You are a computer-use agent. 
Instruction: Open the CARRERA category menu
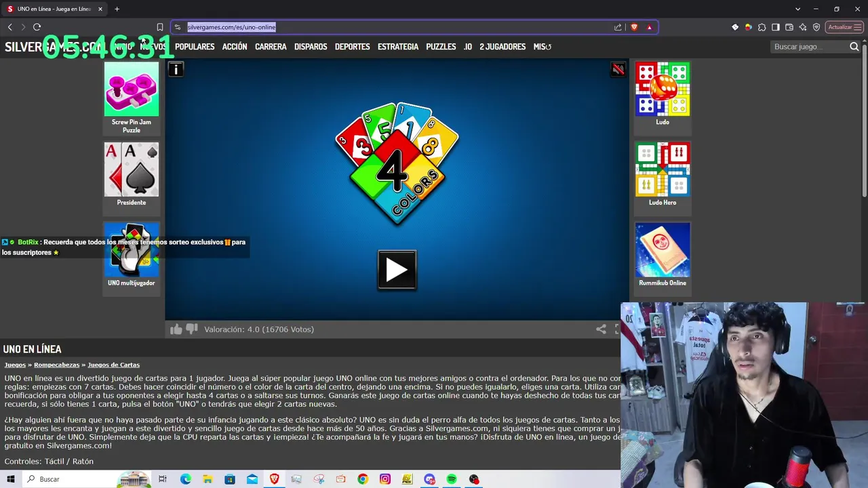coord(271,47)
